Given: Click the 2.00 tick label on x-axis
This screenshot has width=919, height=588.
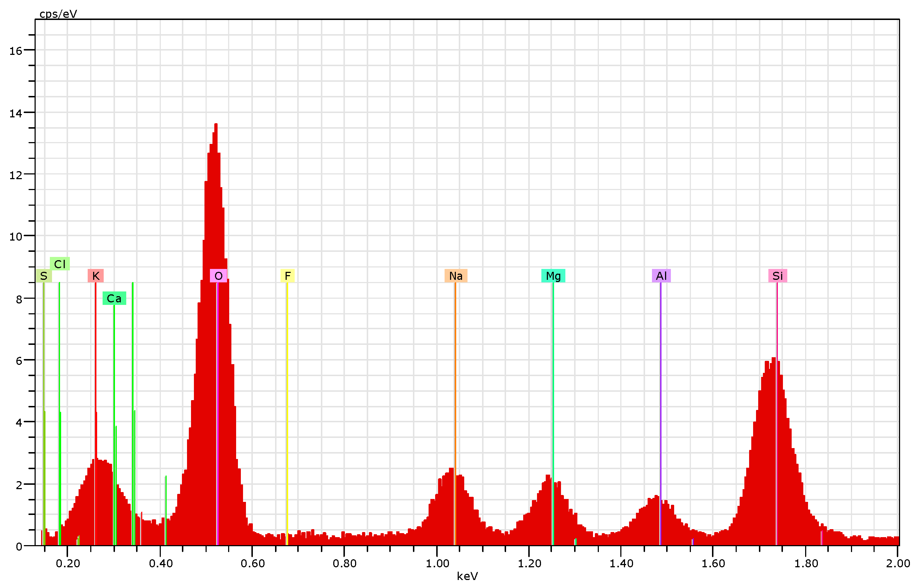Looking at the screenshot, I should pyautogui.click(x=898, y=564).
